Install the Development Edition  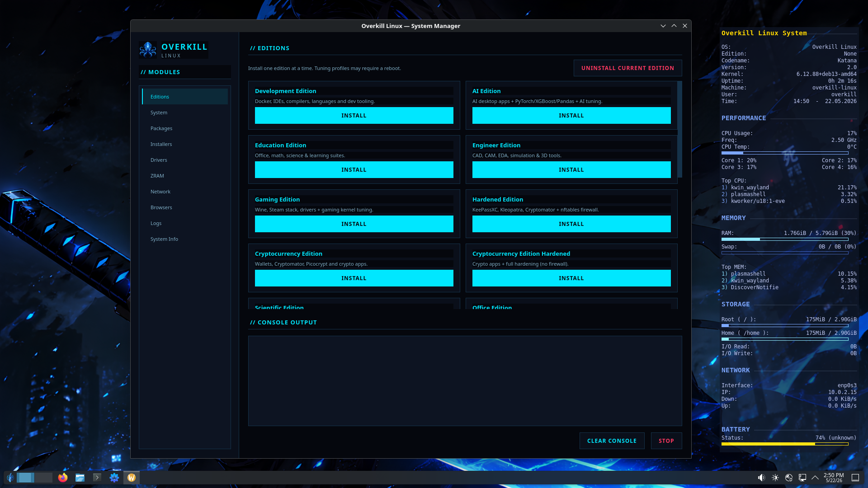tap(354, 115)
